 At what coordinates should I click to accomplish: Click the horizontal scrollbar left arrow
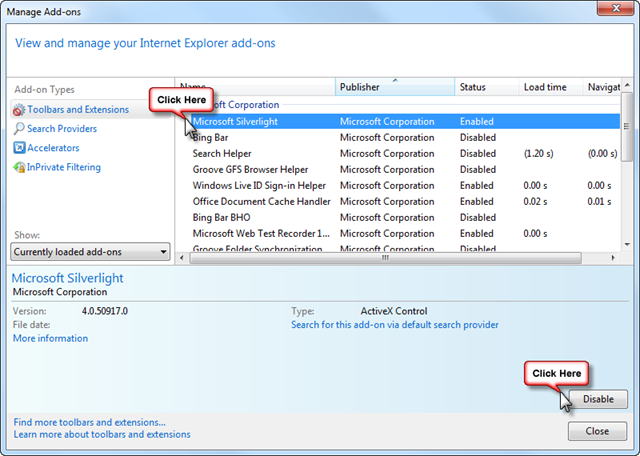point(182,258)
